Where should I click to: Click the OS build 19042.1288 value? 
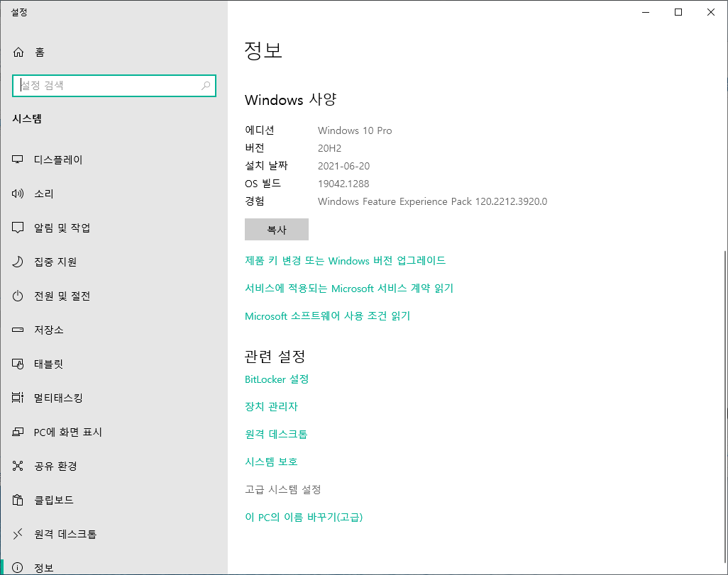pos(343,184)
